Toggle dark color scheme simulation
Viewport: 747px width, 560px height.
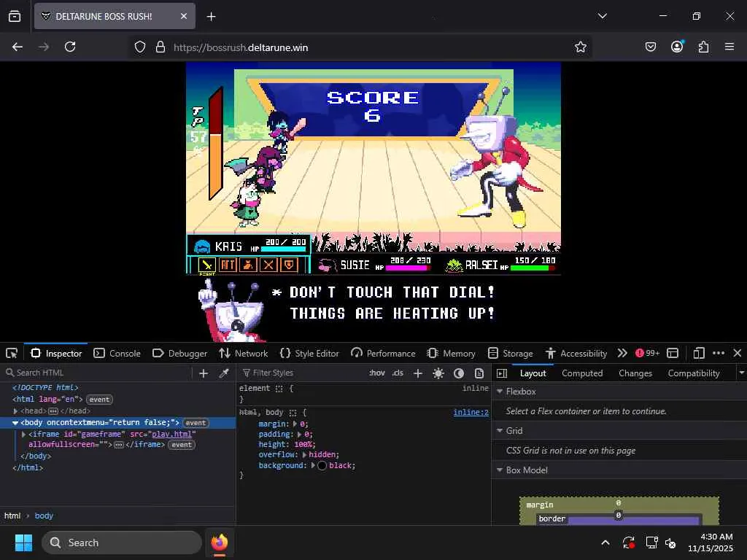(x=459, y=373)
